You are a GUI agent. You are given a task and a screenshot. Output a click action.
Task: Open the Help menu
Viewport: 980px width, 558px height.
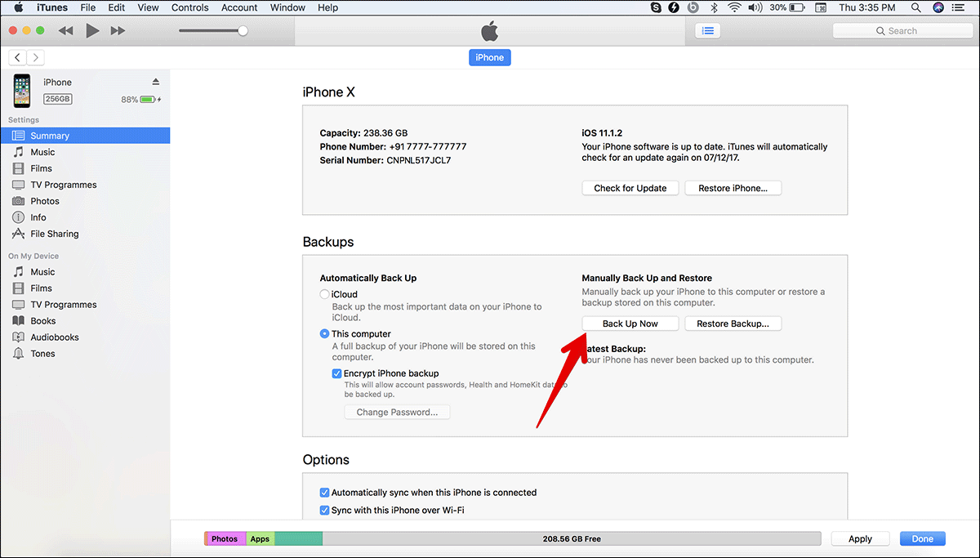tap(327, 7)
